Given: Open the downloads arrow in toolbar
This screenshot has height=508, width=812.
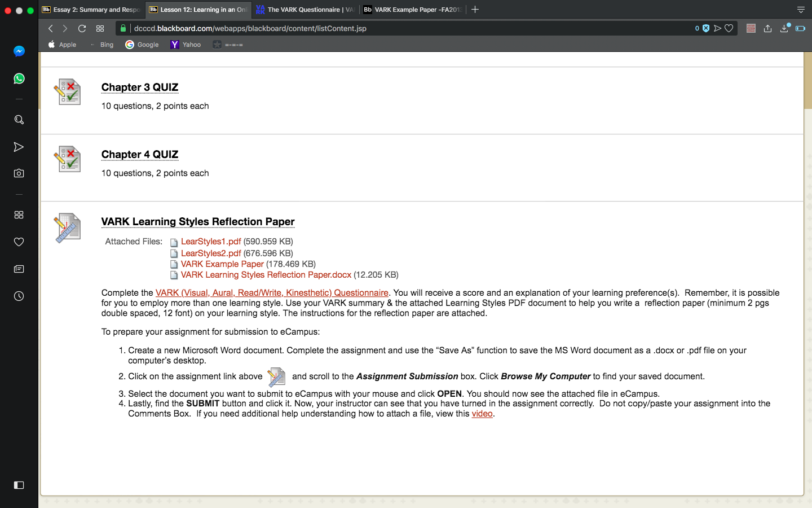Looking at the screenshot, I should pyautogui.click(x=784, y=28).
